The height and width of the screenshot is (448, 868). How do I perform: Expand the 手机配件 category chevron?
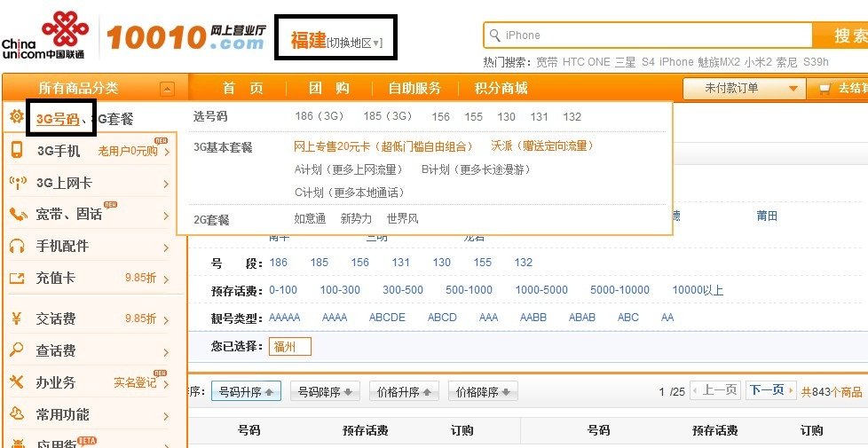(x=166, y=248)
